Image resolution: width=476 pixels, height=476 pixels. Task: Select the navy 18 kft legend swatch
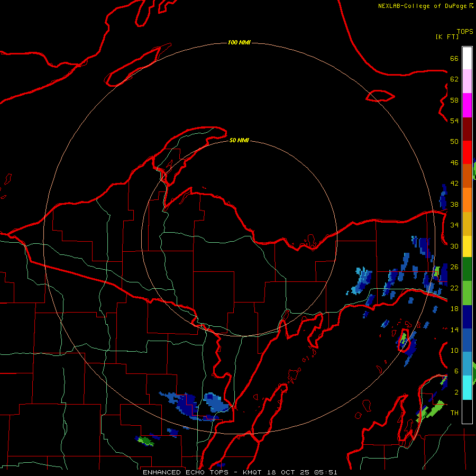[x=467, y=317]
